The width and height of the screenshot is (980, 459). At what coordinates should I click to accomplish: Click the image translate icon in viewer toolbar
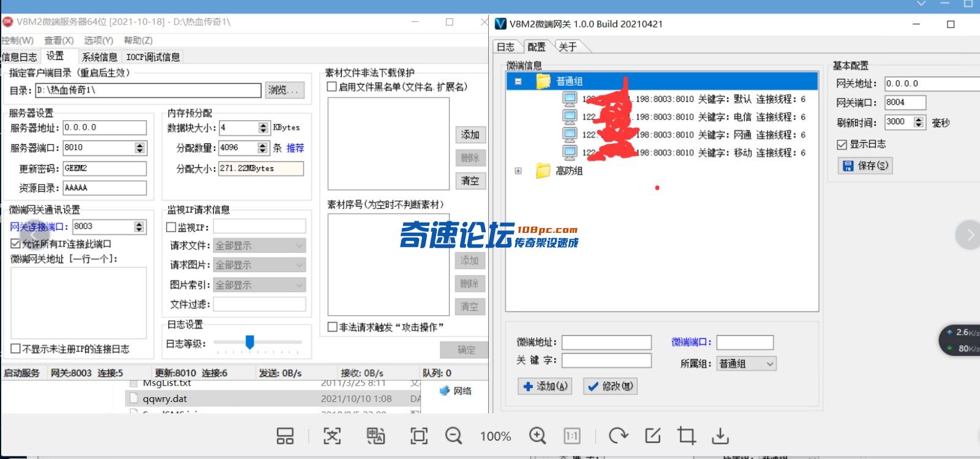(375, 436)
